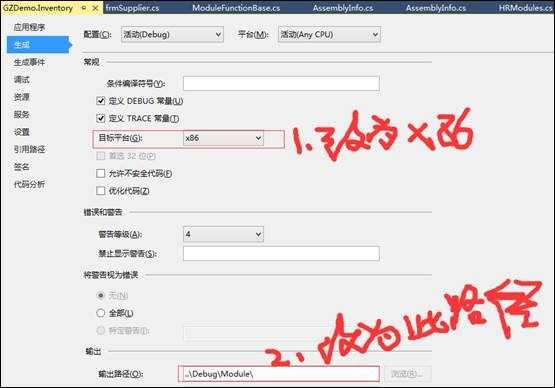
Task: Open the 应用程序 settings page
Action: [29, 27]
